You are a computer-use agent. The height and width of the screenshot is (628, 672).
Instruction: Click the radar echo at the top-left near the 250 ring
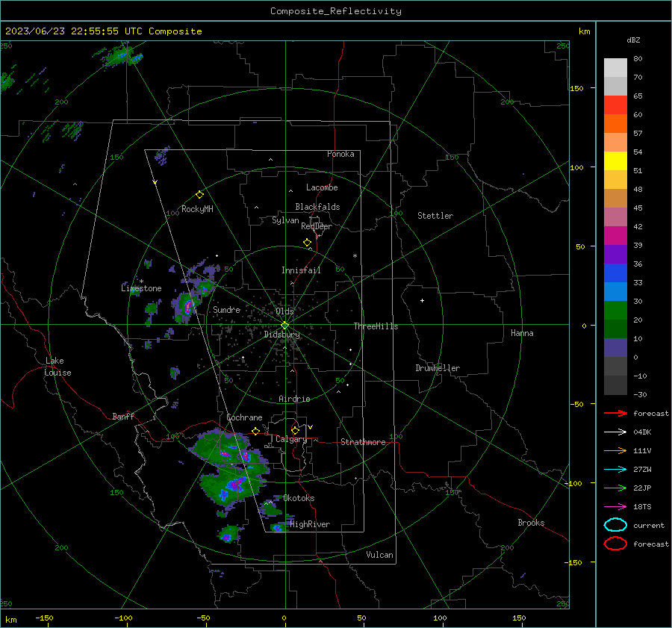click(122, 56)
